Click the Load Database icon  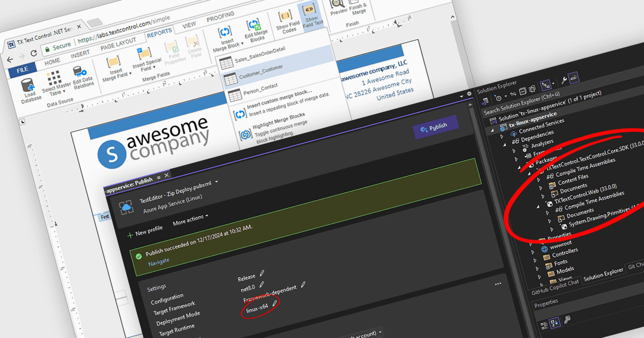28,85
